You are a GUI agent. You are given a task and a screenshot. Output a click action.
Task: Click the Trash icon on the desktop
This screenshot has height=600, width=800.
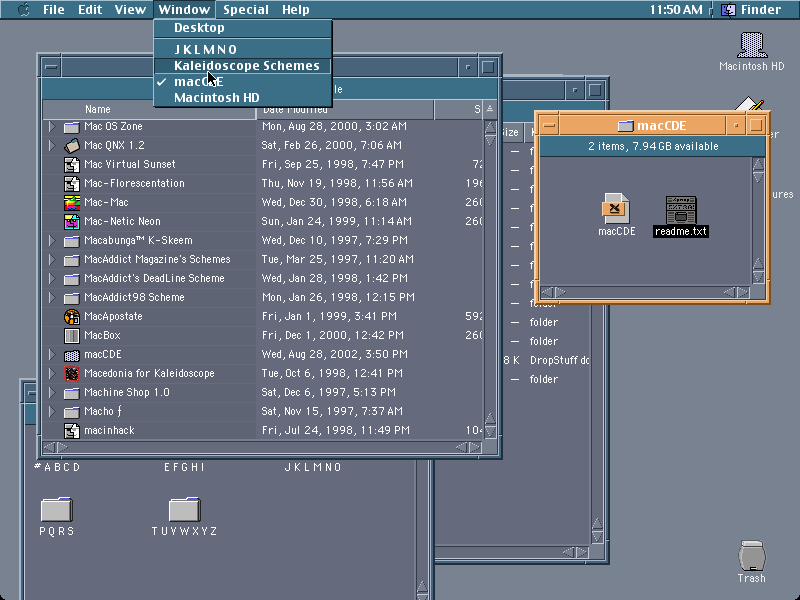pos(752,556)
